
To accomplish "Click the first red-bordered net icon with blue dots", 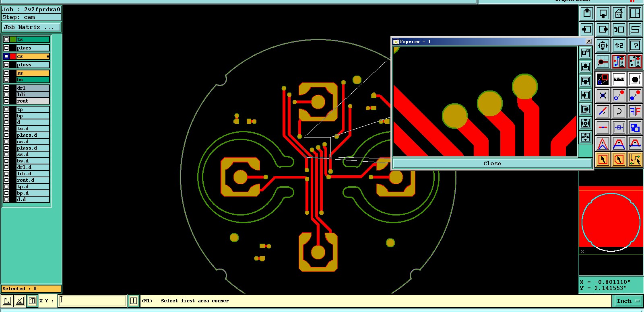I will tap(619, 62).
